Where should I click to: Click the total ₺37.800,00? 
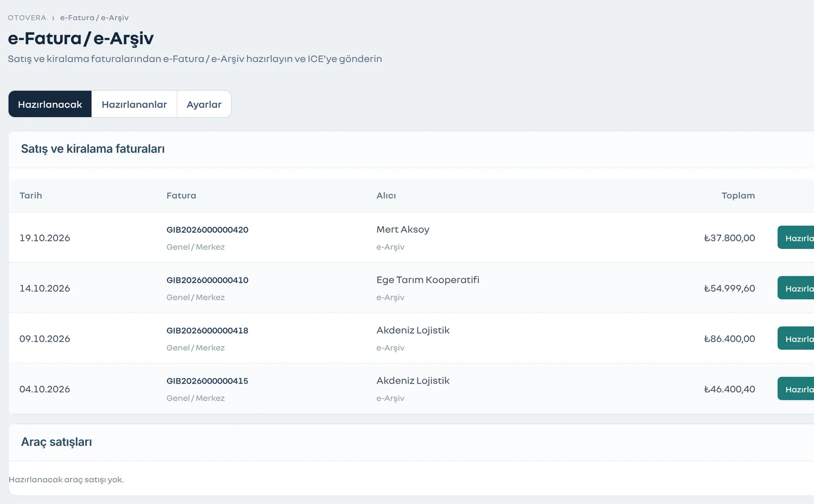(729, 238)
